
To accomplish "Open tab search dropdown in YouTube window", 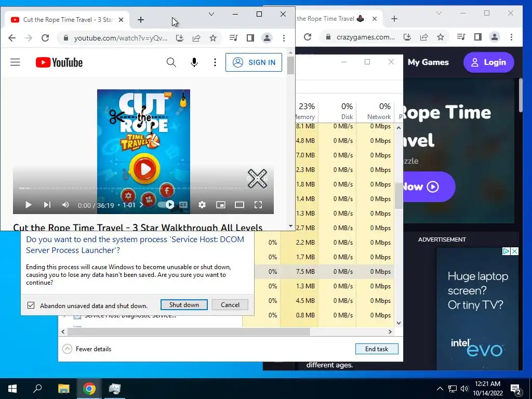I will click(x=211, y=14).
